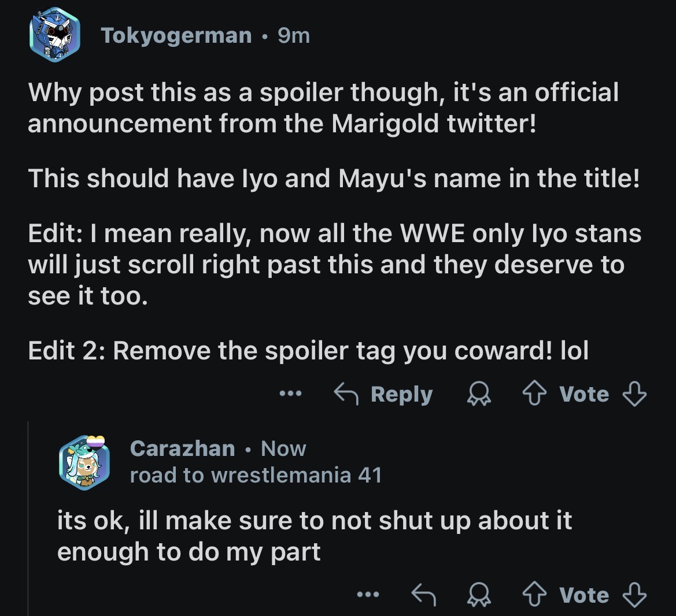The width and height of the screenshot is (676, 616).
Task: Downvote Carazhan's reply
Action: pos(634,595)
